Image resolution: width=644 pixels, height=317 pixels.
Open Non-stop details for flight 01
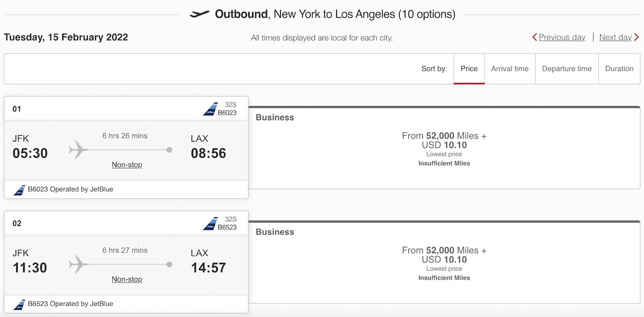127,165
